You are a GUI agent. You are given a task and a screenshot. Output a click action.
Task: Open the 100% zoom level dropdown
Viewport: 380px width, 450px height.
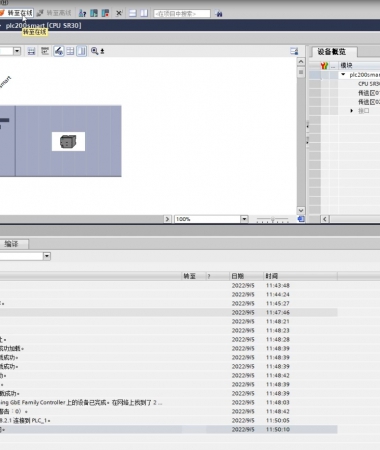244,219
